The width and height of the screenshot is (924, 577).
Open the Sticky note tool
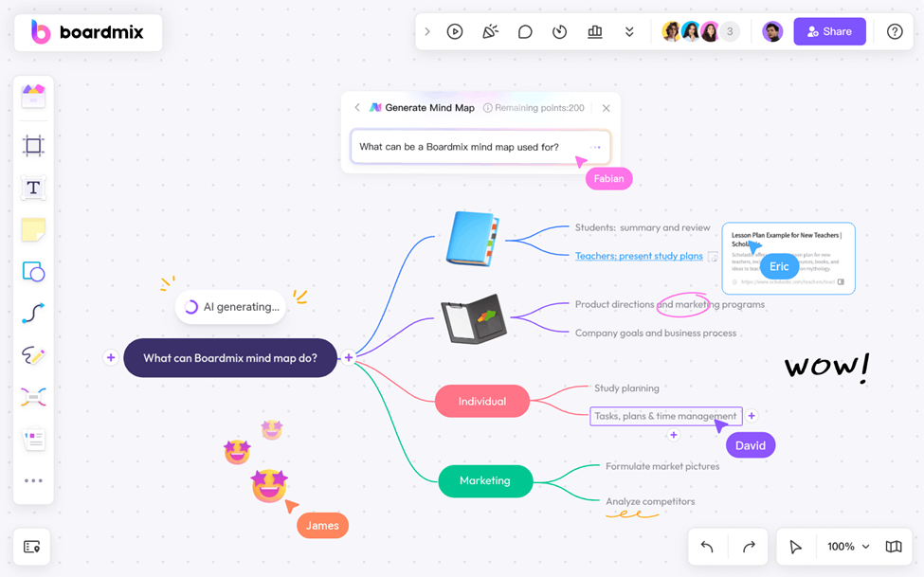pos(33,229)
